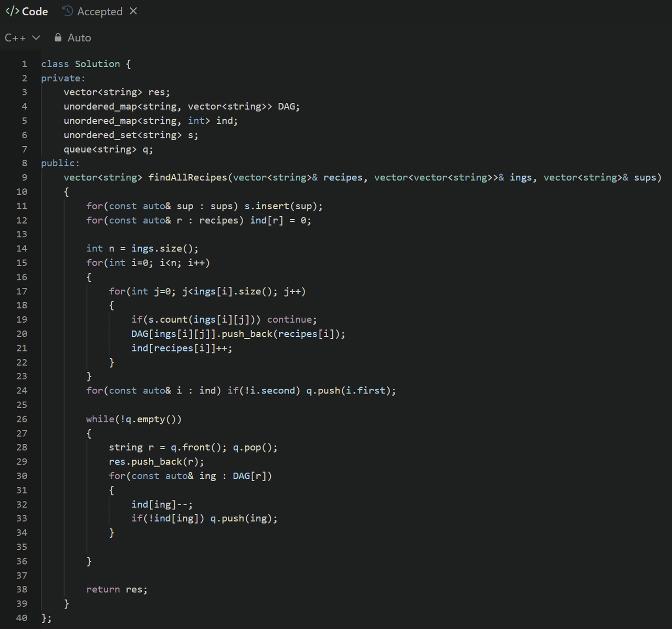Click line number 1 in gutter

click(x=24, y=64)
